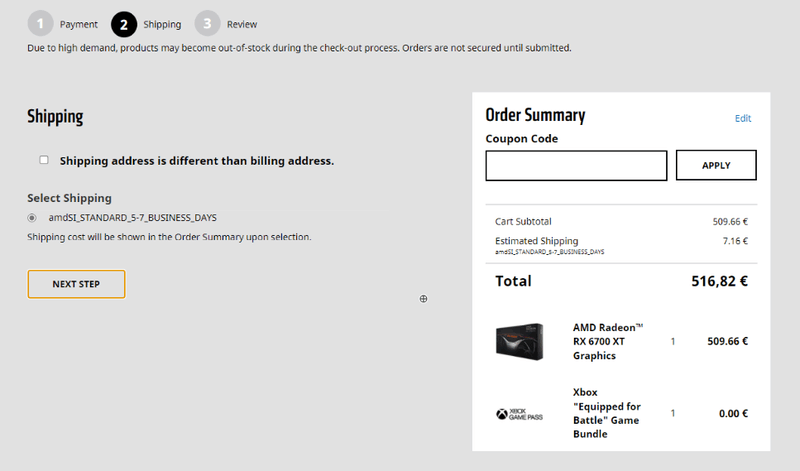Click the step 3 Review circle

coord(207,24)
